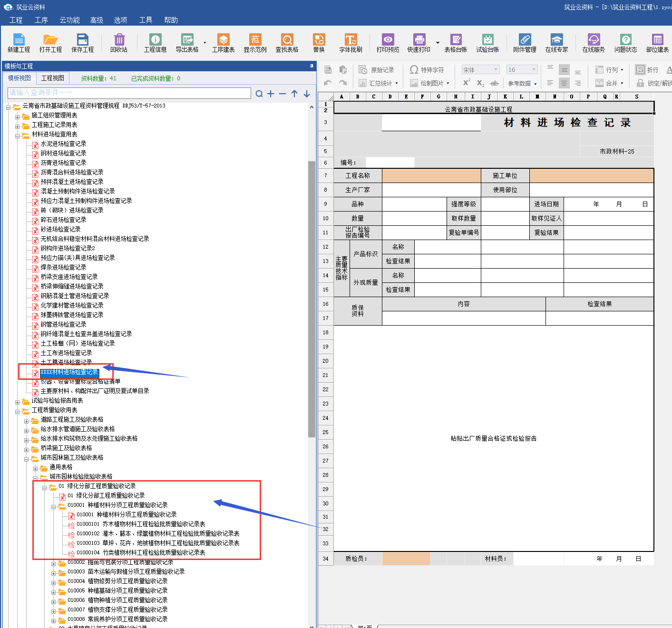Open 在线服务 online service
Viewport: 672px width, 628px height.
click(594, 43)
